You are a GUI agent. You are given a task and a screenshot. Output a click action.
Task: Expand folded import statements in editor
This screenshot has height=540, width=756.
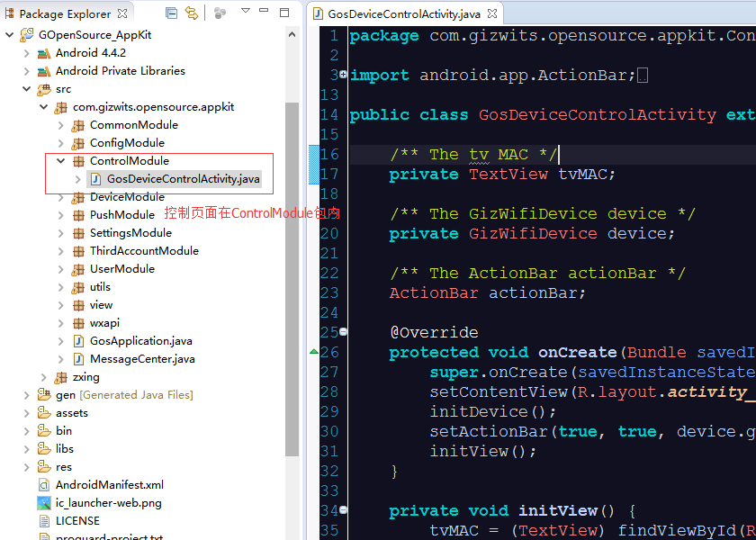pyautogui.click(x=343, y=76)
